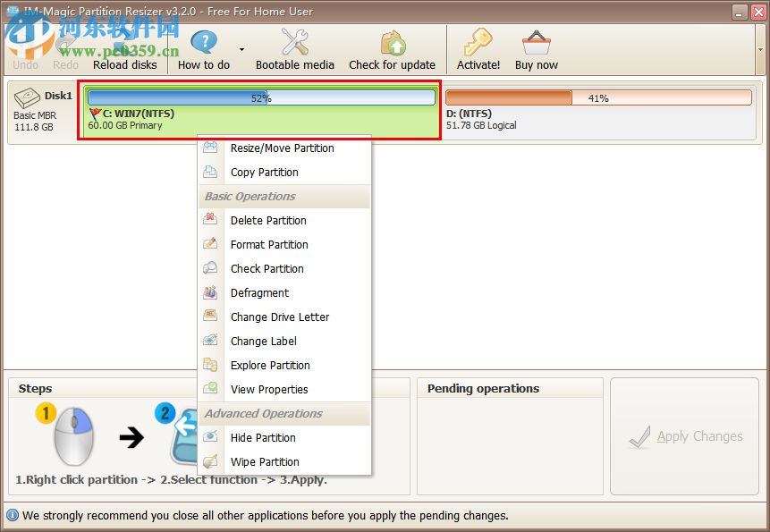Click the Apply Changes button
This screenshot has width=770, height=532.
[x=684, y=436]
